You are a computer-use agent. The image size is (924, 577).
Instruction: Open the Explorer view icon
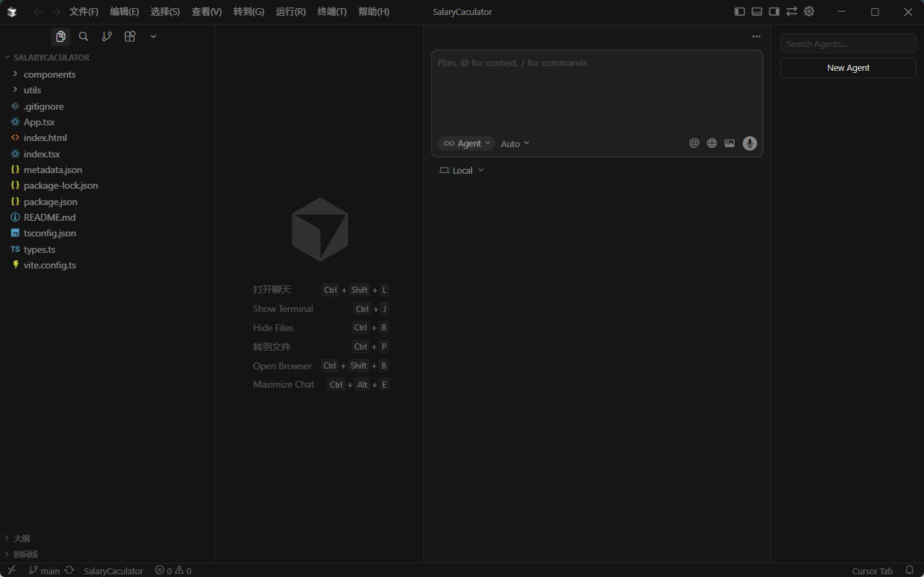pyautogui.click(x=61, y=37)
